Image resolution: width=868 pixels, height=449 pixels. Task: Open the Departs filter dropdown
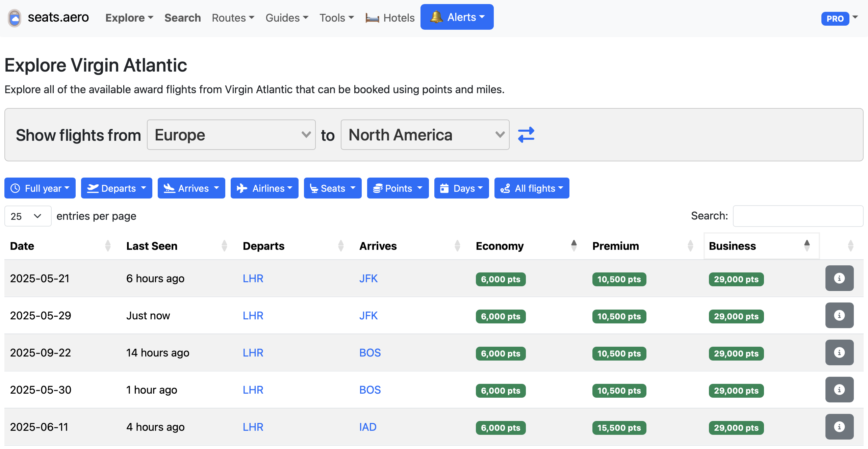pyautogui.click(x=117, y=188)
